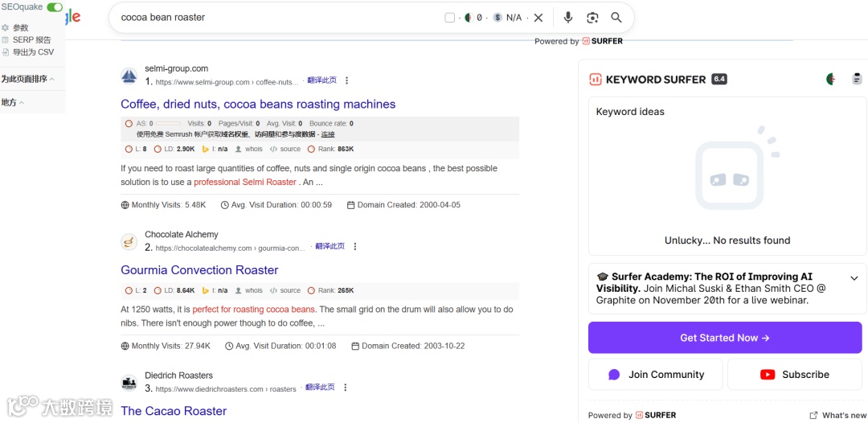The image size is (868, 423).
Task: Open more options for Chocolate Alchemy result
Action: [355, 246]
